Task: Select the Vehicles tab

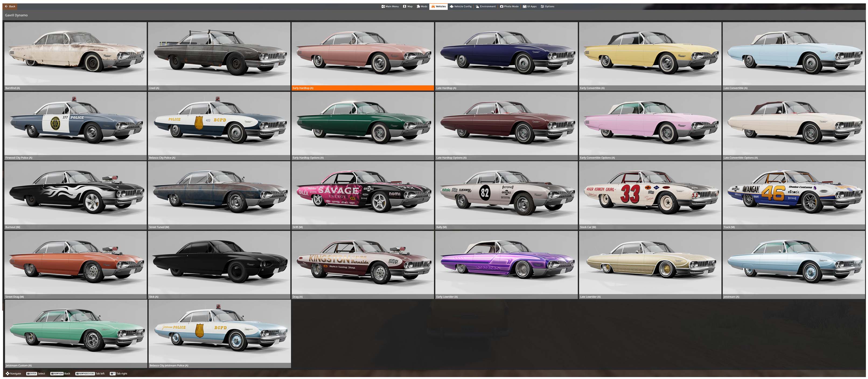Action: [x=438, y=6]
